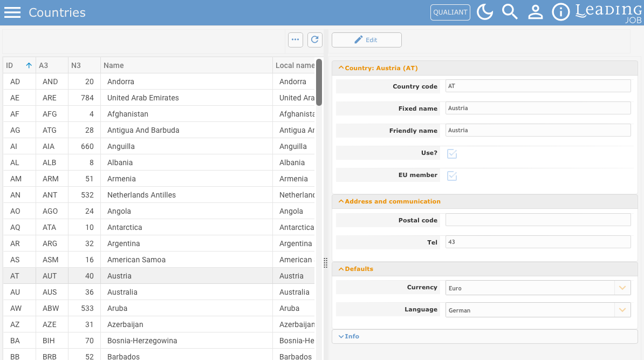This screenshot has height=360, width=644.
Task: Select the Antarctica row
Action: tap(159, 227)
